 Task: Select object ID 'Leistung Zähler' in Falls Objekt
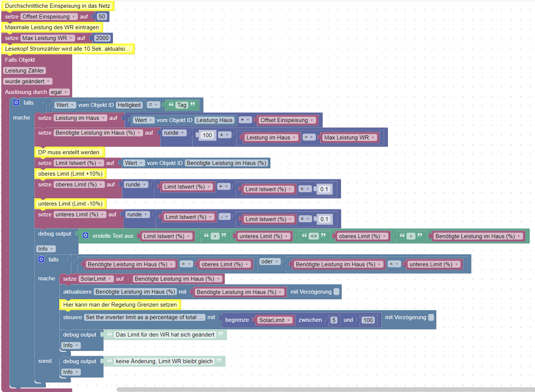point(24,71)
